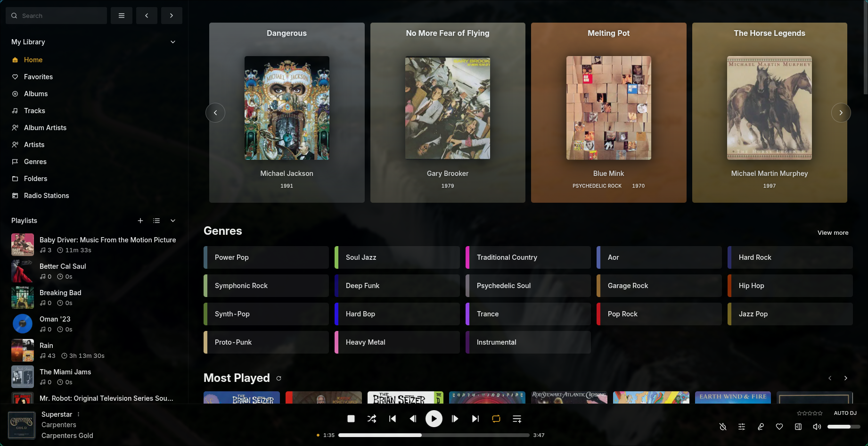Open the Baby Driver playlist
The width and height of the screenshot is (868, 446).
coord(94,245)
